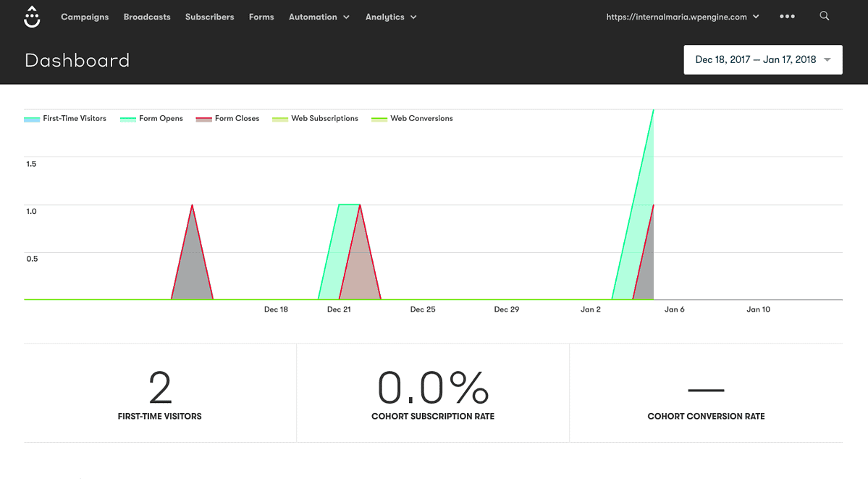The height and width of the screenshot is (479, 868).
Task: Click the Drip smiley logo icon
Action: pyautogui.click(x=32, y=17)
